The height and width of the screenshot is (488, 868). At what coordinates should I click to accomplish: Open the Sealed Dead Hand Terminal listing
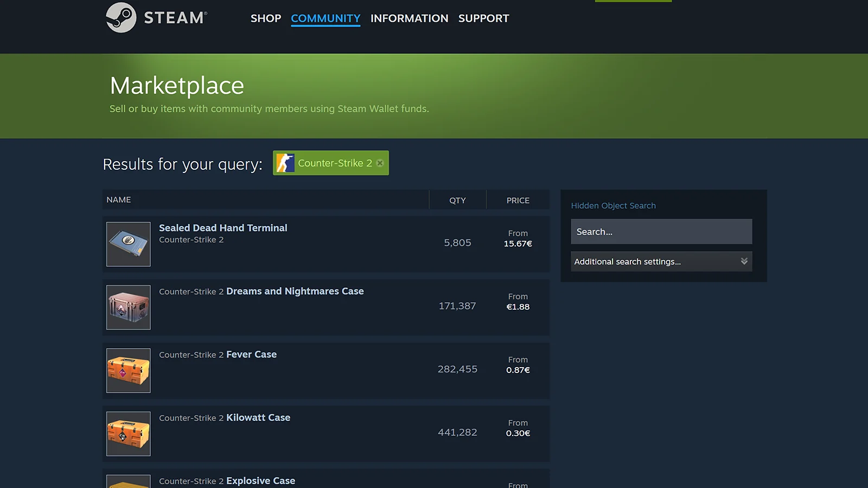[x=223, y=228]
